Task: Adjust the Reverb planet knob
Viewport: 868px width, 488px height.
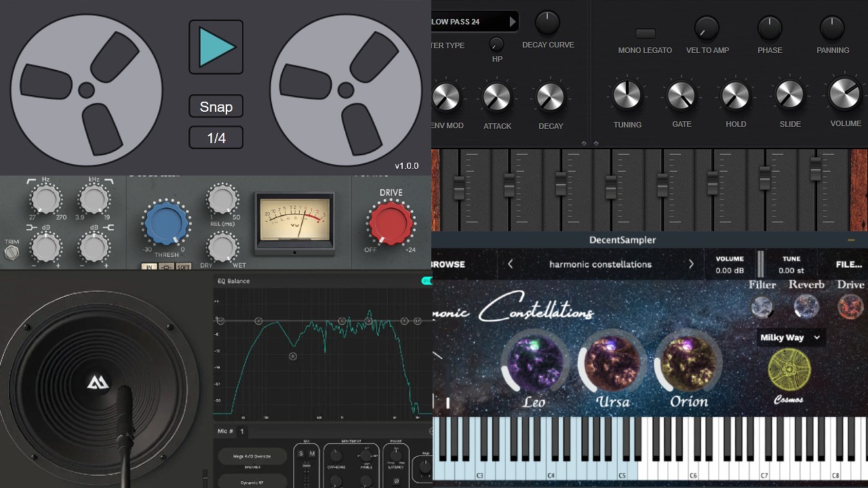Action: tap(806, 307)
